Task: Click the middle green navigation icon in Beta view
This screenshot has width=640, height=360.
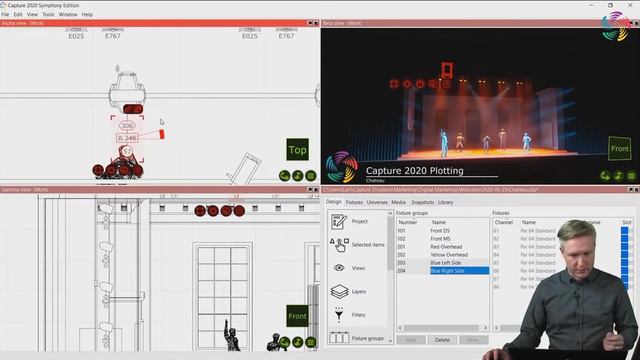Action: (618, 176)
